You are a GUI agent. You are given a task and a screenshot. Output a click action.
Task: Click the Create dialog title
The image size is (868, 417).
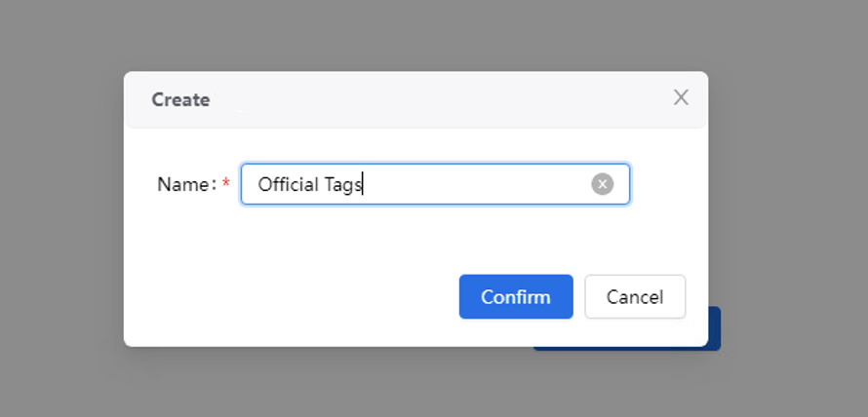point(180,99)
